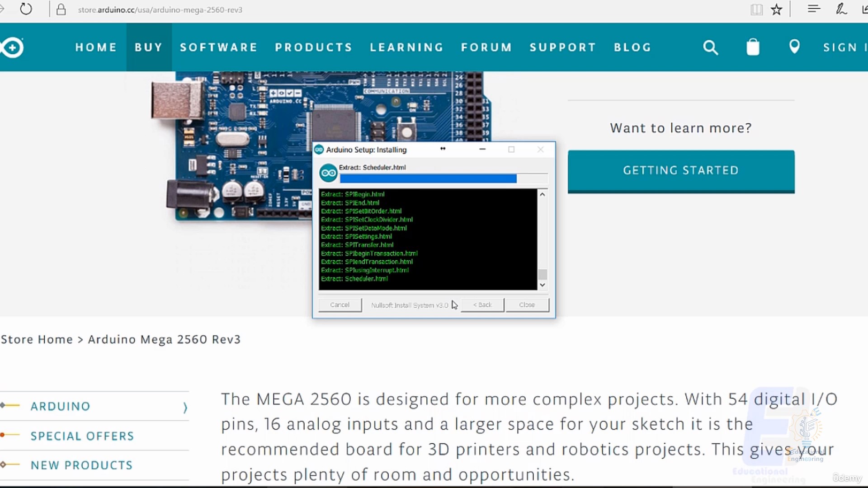Click the GETTING STARTED button
Image resolution: width=868 pixels, height=488 pixels.
click(x=681, y=171)
